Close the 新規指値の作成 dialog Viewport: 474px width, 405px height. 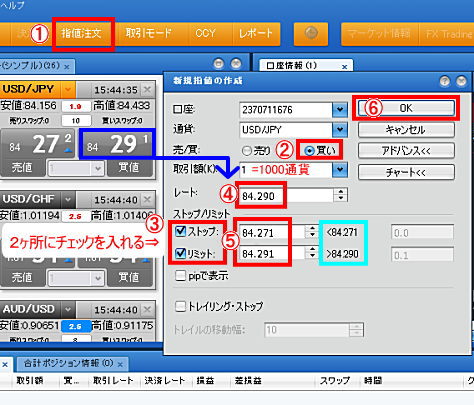pos(462,81)
